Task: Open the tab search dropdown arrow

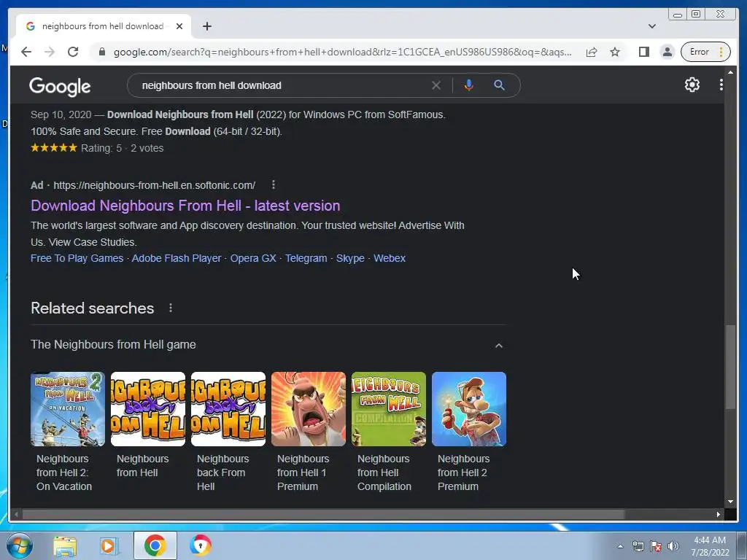Action: tap(651, 26)
